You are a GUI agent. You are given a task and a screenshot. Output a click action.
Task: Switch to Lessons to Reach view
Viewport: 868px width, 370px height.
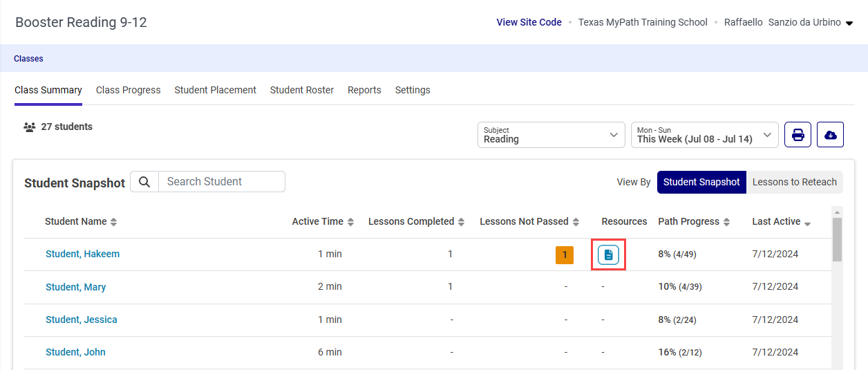point(795,182)
